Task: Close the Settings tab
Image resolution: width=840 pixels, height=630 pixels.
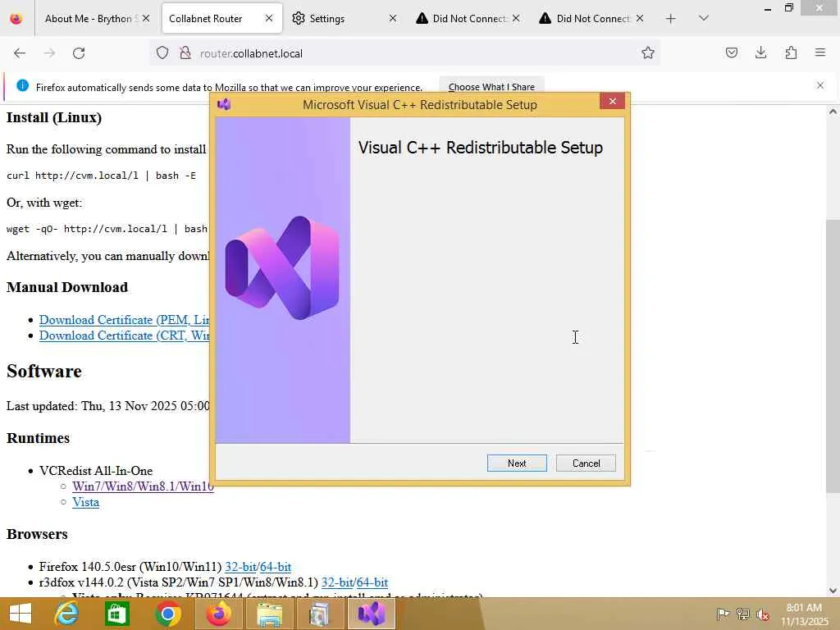Action: [x=393, y=19]
